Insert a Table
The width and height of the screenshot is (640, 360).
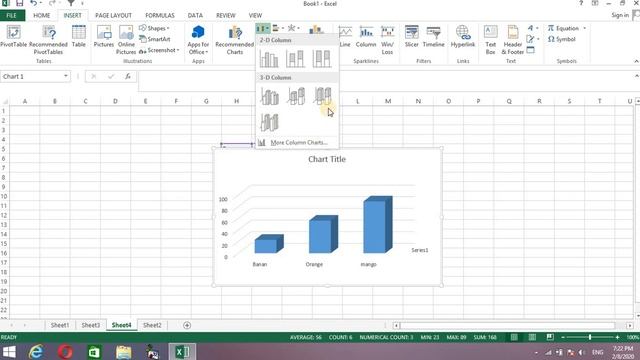pos(79,37)
